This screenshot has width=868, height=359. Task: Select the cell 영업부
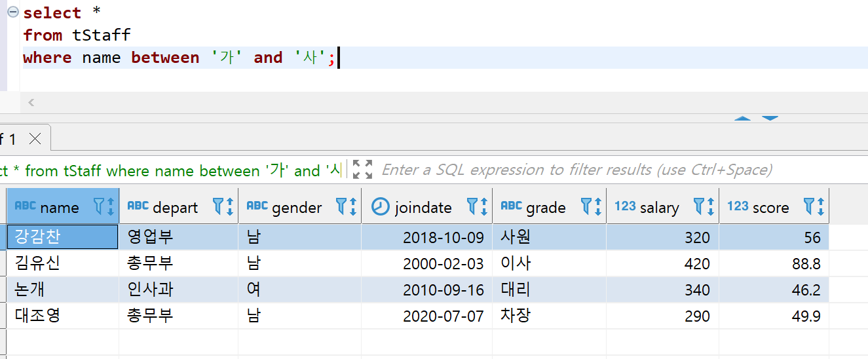(178, 237)
